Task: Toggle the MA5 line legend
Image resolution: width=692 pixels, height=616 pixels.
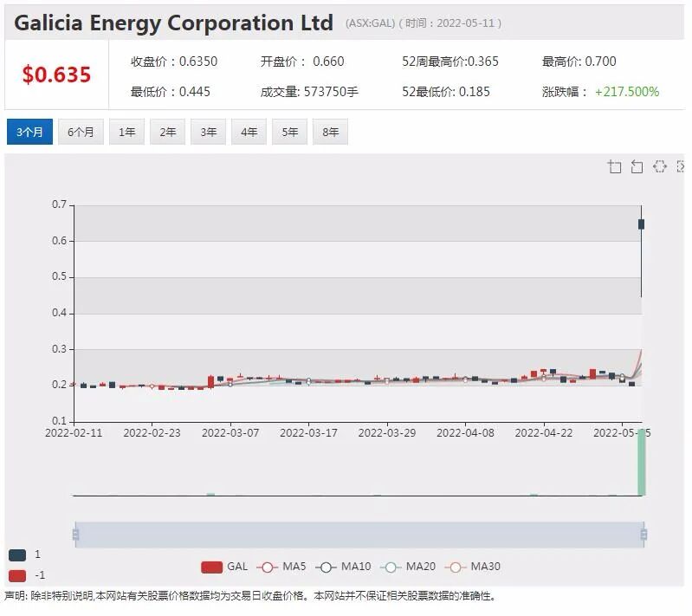Action: point(281,567)
